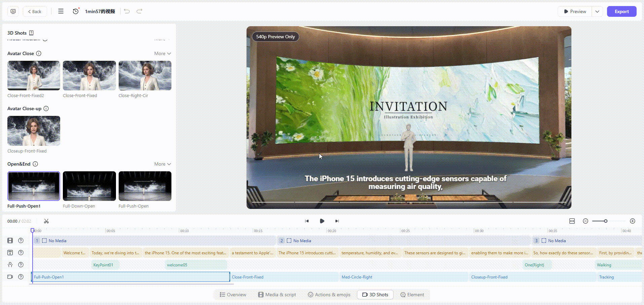Click the Export button
The height and width of the screenshot is (305, 644).
(x=621, y=11)
